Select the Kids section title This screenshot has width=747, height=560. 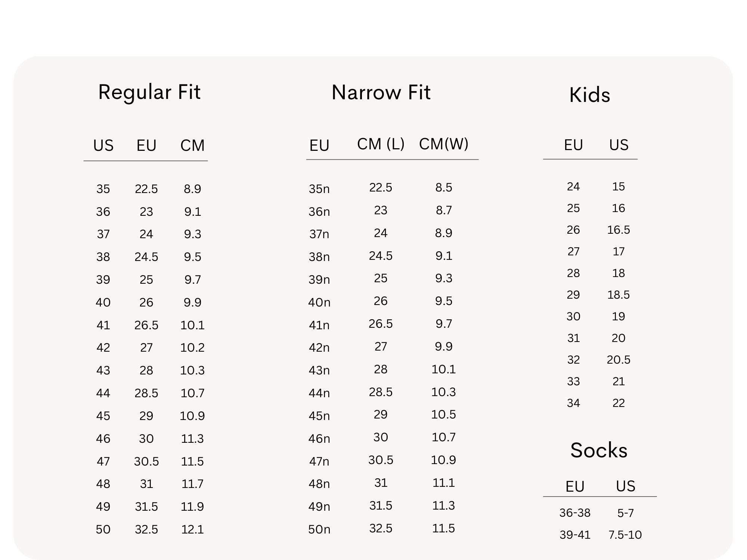pyautogui.click(x=590, y=95)
